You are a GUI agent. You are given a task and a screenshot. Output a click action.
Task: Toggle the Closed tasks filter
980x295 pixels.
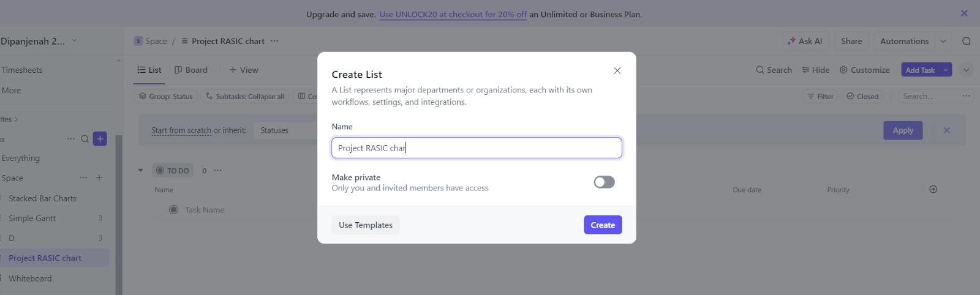click(862, 96)
